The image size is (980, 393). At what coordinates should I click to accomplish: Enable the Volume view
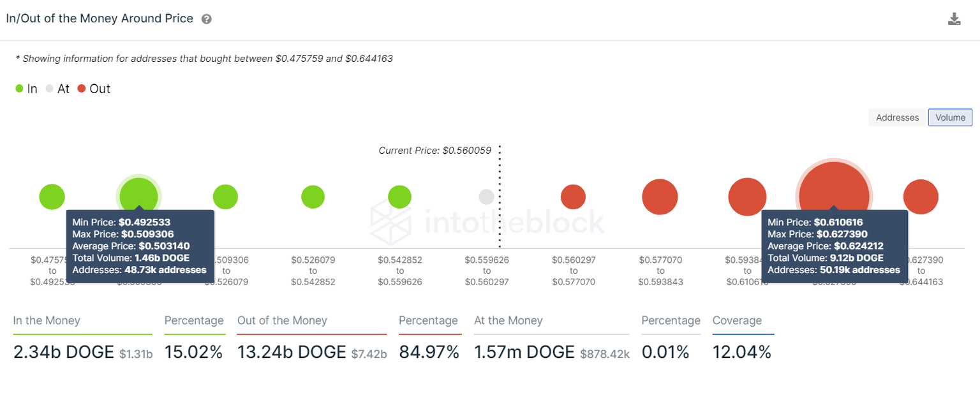950,117
